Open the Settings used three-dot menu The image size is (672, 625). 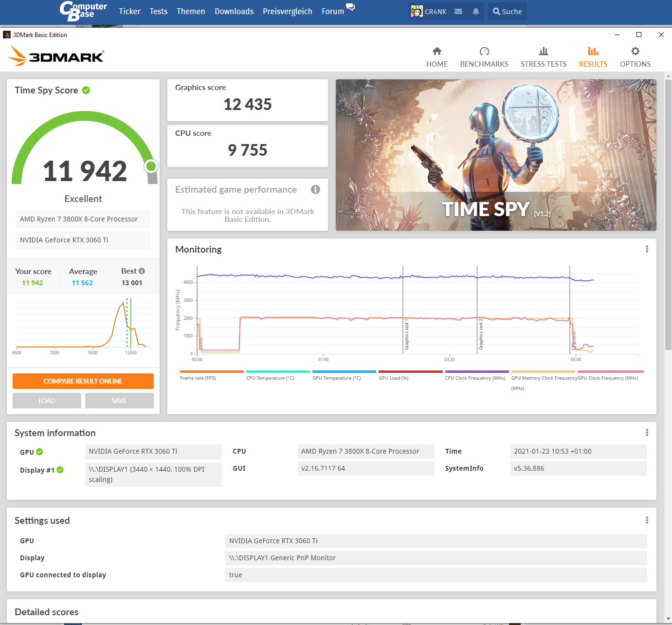[x=647, y=520]
